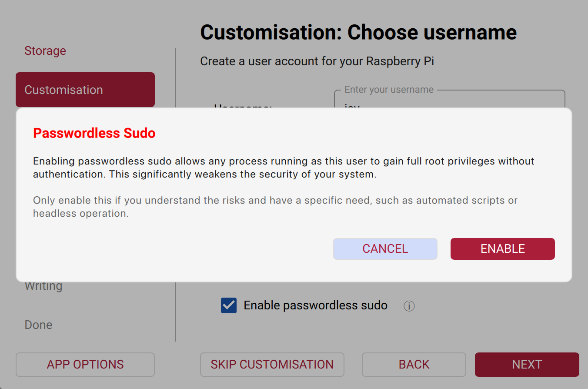Select the Done step in the sidebar

(x=38, y=325)
